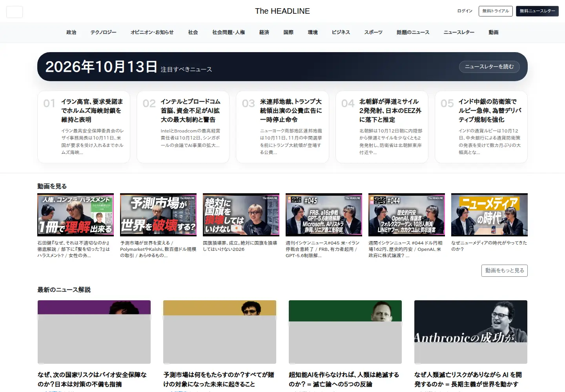Open the 環境 menu item
Screen dimensions: 565x392
pos(313,32)
